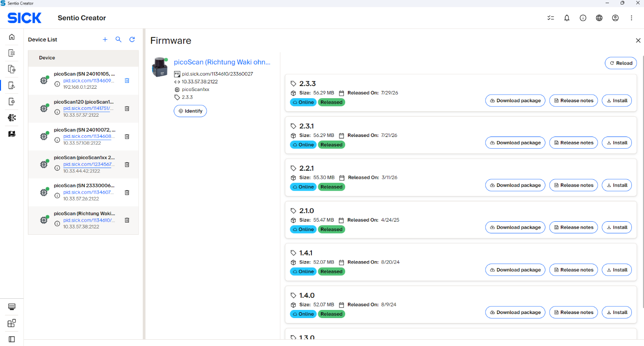The width and height of the screenshot is (644, 346).
Task: Open the user account icon
Action: [x=615, y=18]
